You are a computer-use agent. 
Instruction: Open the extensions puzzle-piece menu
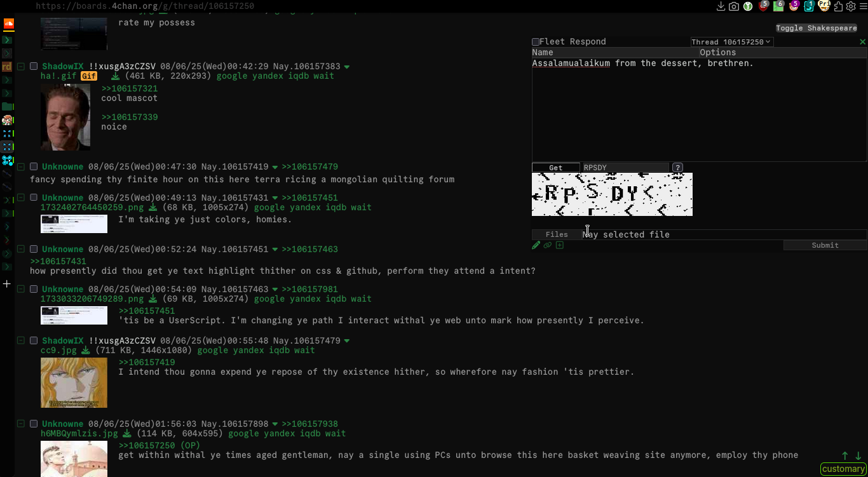(x=838, y=6)
